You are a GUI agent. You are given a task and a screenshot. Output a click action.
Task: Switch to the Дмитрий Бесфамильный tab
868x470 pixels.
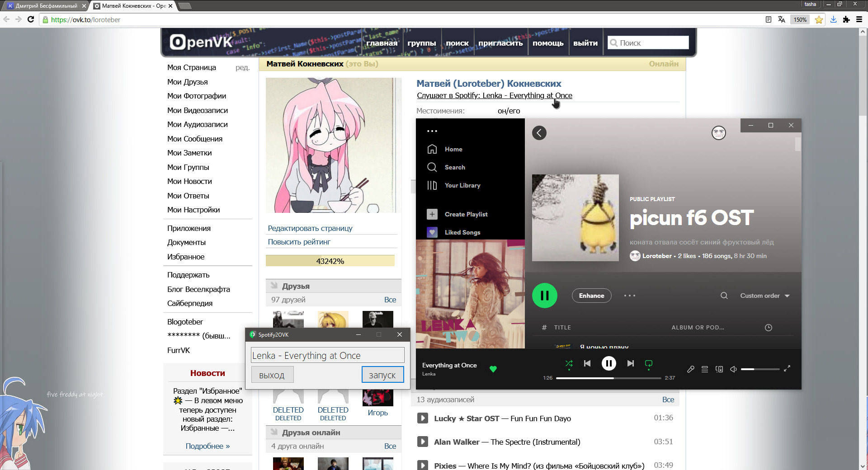click(46, 6)
